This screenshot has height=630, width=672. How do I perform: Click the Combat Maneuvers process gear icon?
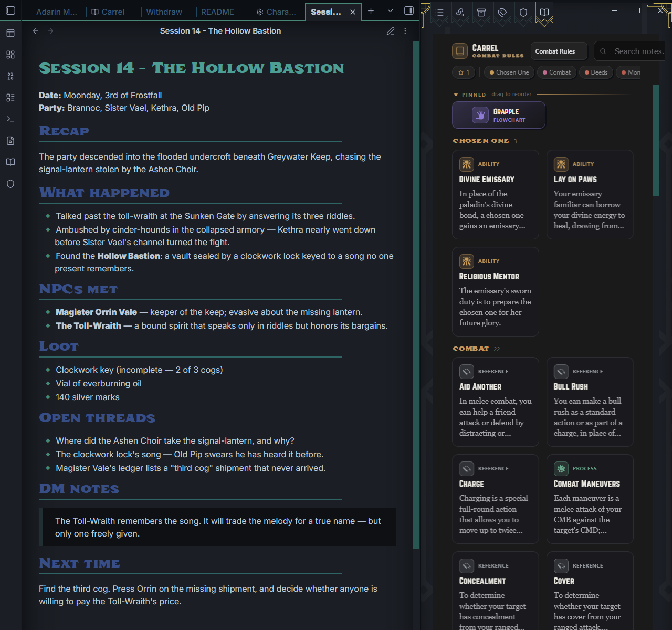click(x=561, y=469)
